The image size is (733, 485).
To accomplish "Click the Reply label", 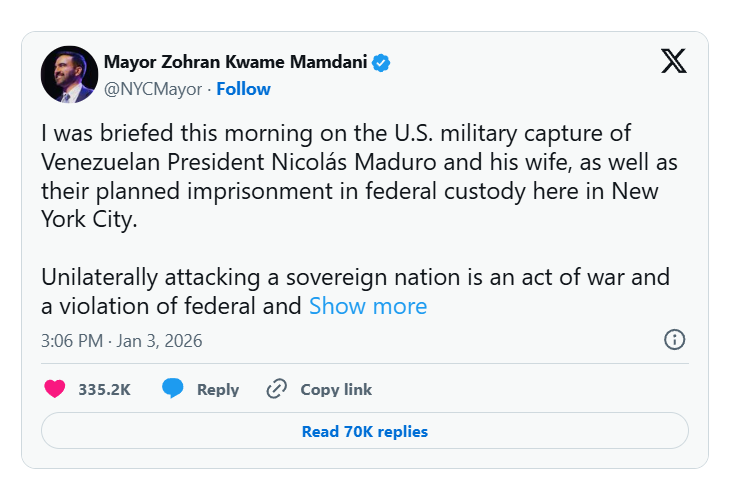I will click(218, 390).
